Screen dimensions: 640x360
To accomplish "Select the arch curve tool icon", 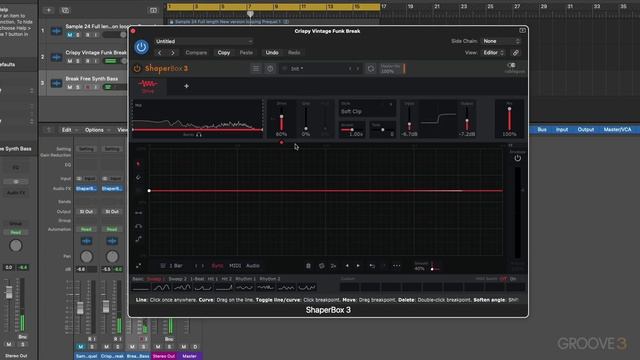I will pos(138,226).
